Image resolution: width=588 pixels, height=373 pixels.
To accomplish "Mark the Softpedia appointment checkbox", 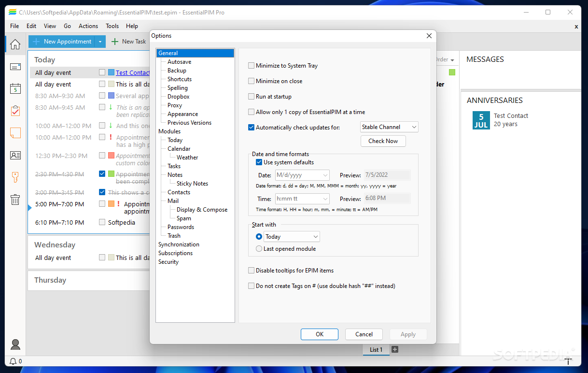I will [x=102, y=222].
